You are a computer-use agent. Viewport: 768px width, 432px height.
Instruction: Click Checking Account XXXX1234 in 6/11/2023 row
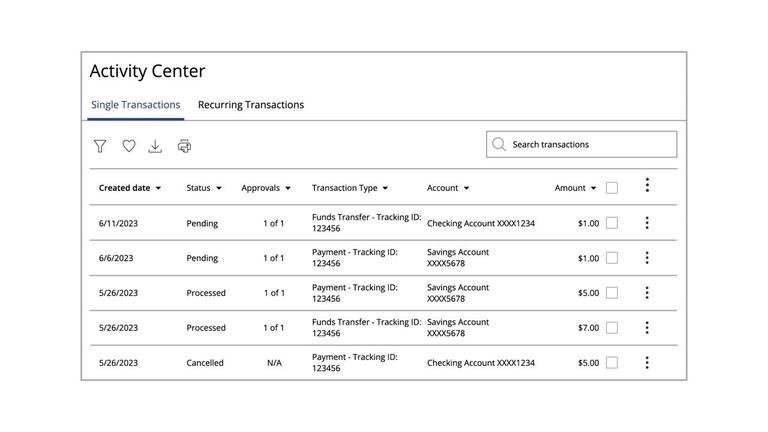point(480,223)
